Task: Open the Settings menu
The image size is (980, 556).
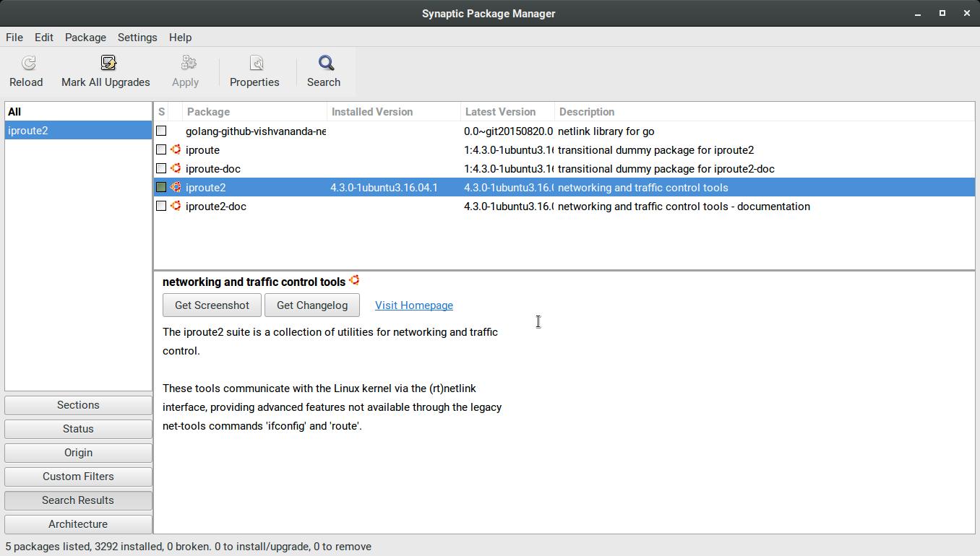Action: coord(137,38)
